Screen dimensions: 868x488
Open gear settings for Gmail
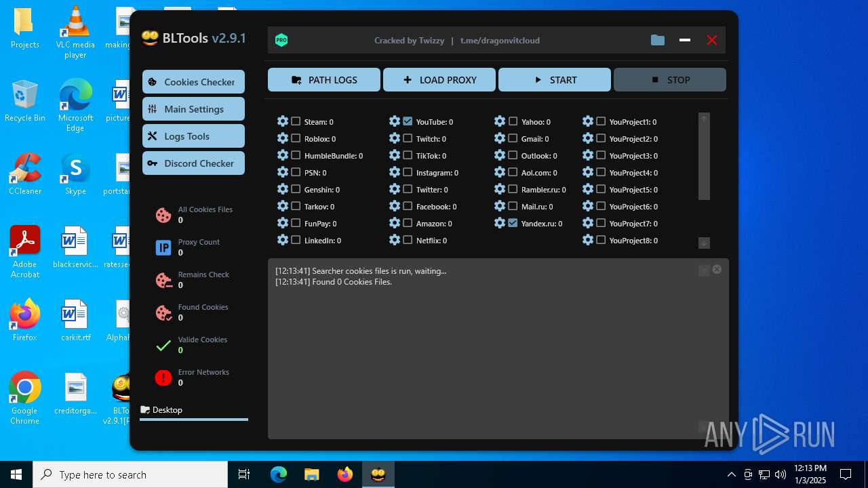[500, 138]
